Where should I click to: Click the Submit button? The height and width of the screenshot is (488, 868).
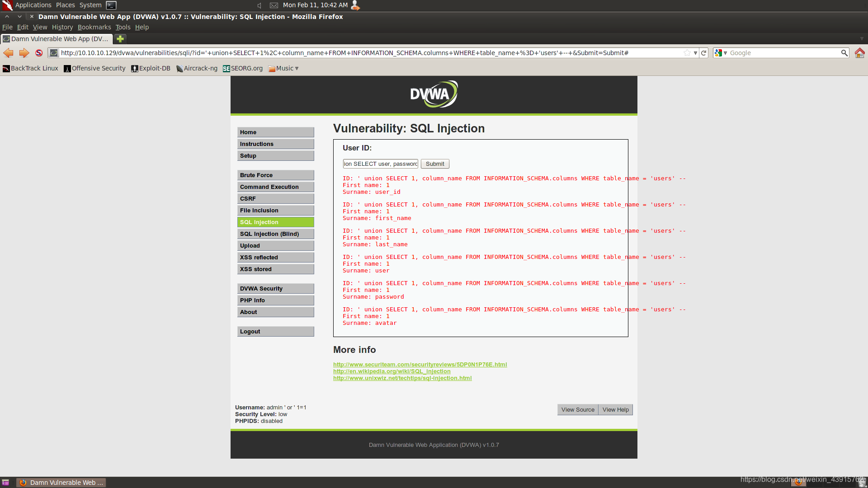pos(435,164)
